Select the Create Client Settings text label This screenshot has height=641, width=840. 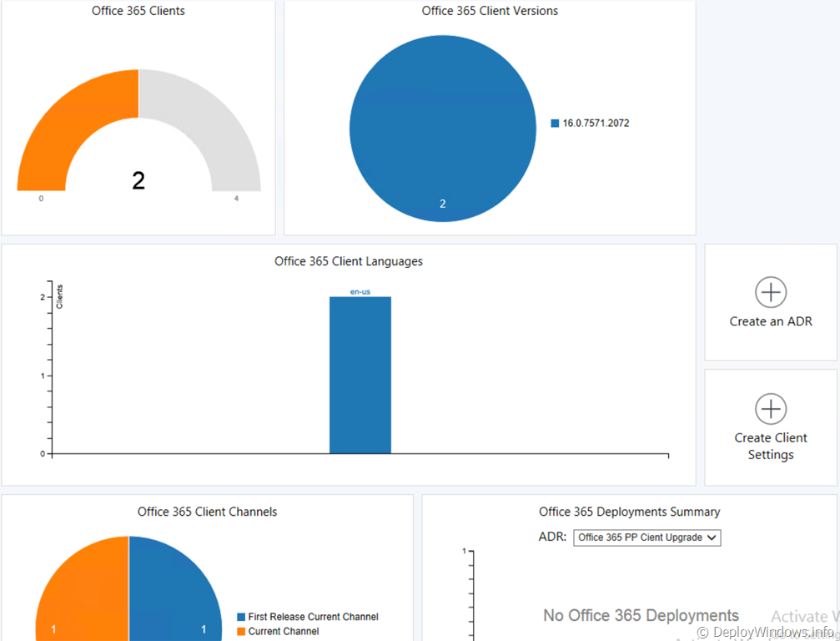[x=771, y=446]
